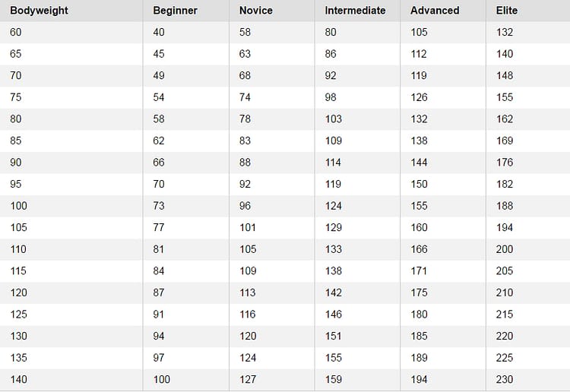Select Elite value 200 for bodyweight 110
This screenshot has height=392, width=570.
tap(505, 249)
